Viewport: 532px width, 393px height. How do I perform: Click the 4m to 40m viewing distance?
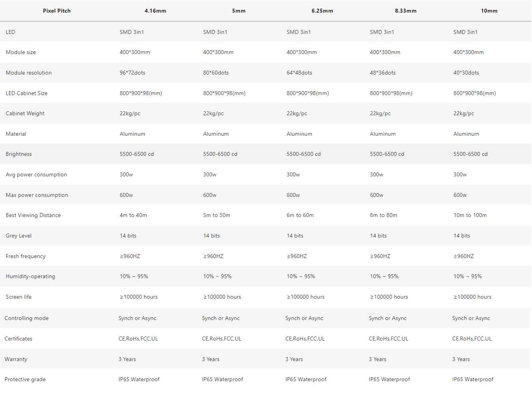[x=133, y=215]
